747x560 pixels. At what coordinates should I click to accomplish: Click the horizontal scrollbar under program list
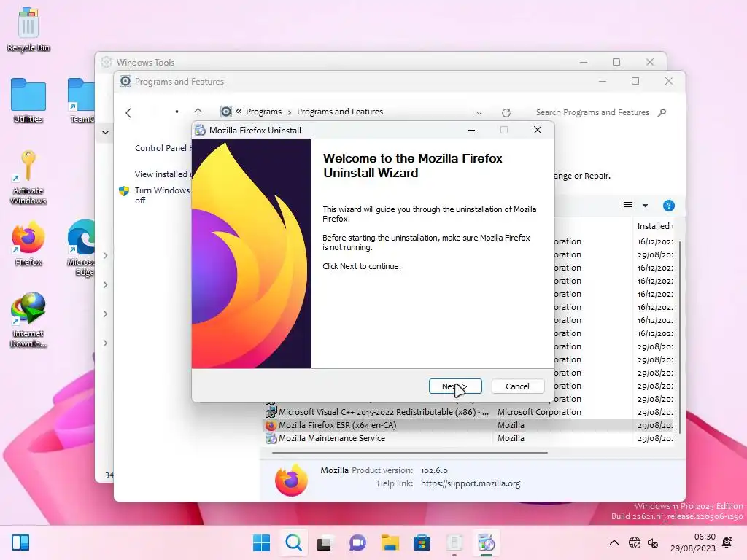(410, 452)
